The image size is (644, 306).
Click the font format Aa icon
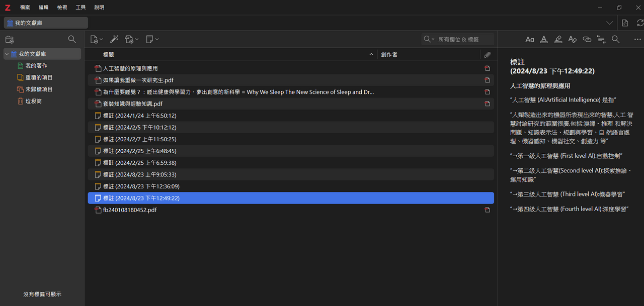click(530, 39)
